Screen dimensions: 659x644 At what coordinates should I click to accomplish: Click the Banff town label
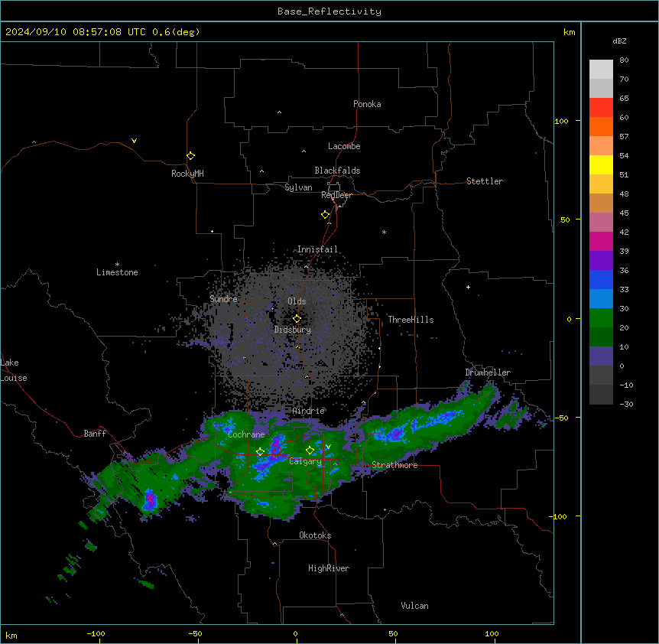(x=95, y=434)
